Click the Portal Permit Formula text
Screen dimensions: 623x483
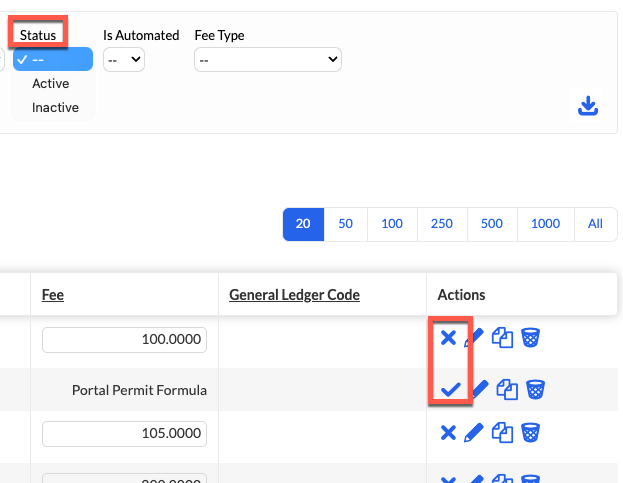pyautogui.click(x=139, y=390)
